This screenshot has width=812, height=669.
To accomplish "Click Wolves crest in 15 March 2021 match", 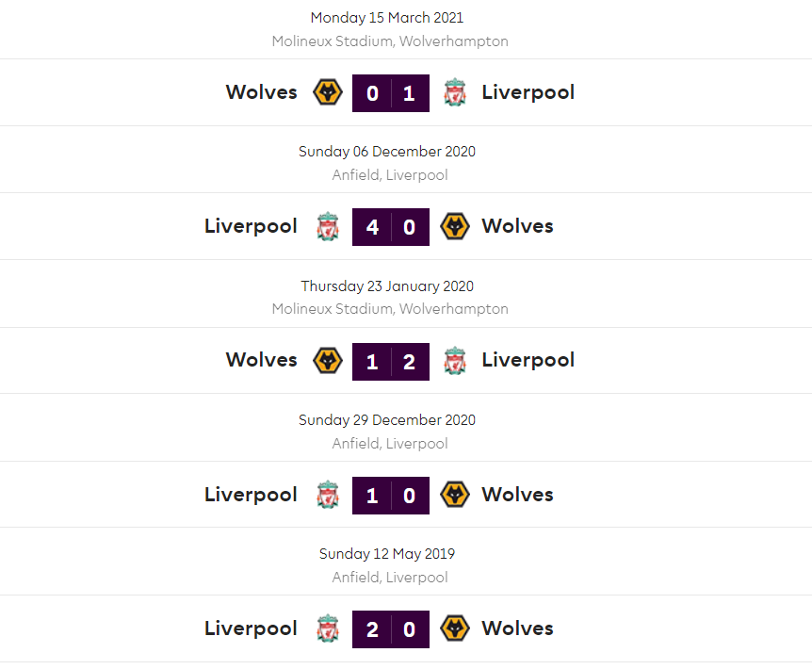I will [x=327, y=92].
